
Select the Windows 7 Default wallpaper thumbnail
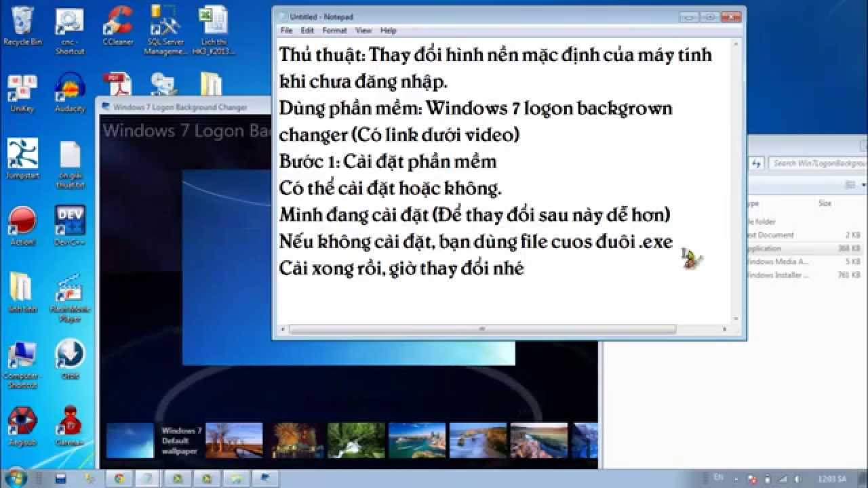[130, 441]
